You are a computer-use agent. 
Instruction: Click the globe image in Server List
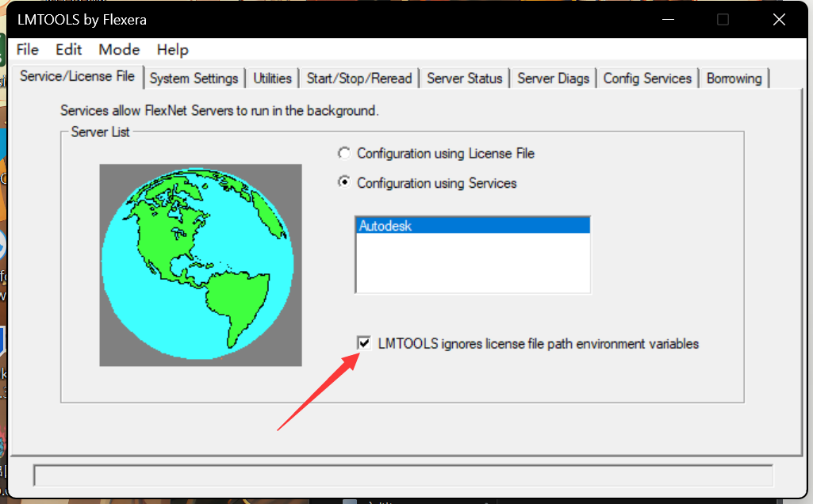pos(201,265)
